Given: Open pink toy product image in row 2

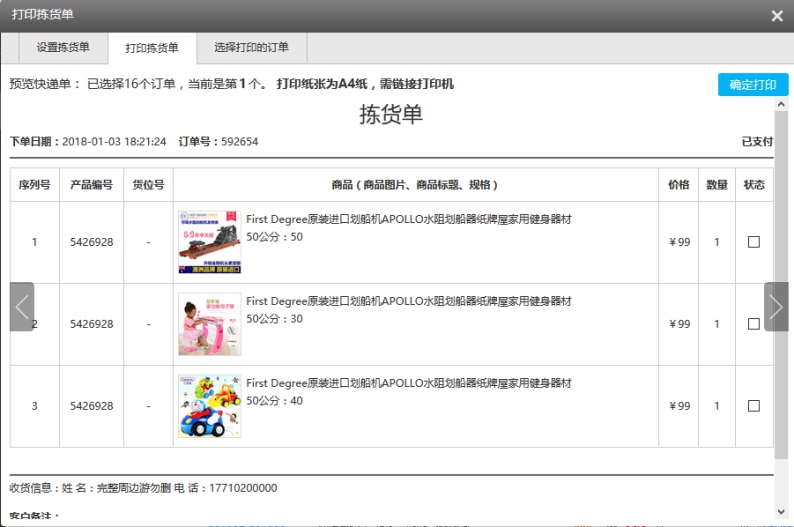Looking at the screenshot, I should 209,324.
